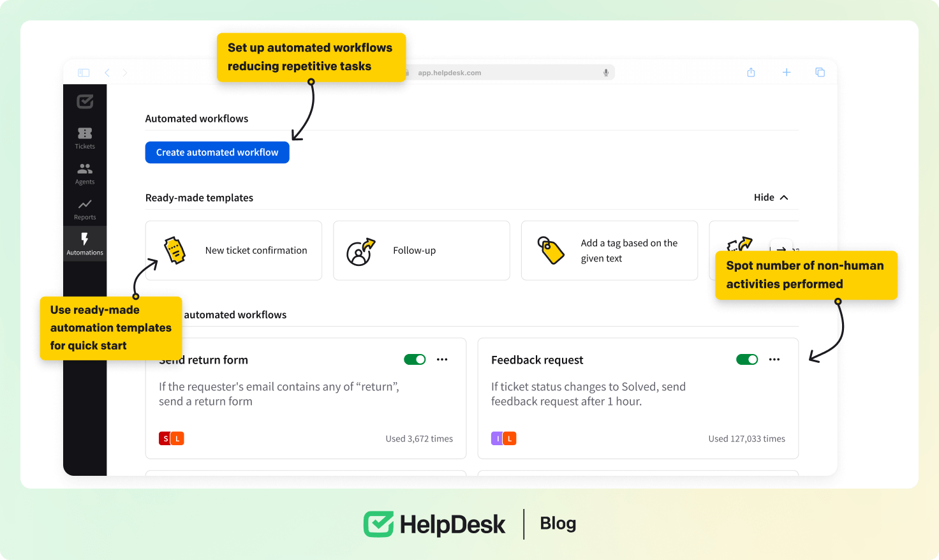Click the Create automated workflow button
Image resolution: width=939 pixels, height=560 pixels.
tap(217, 152)
